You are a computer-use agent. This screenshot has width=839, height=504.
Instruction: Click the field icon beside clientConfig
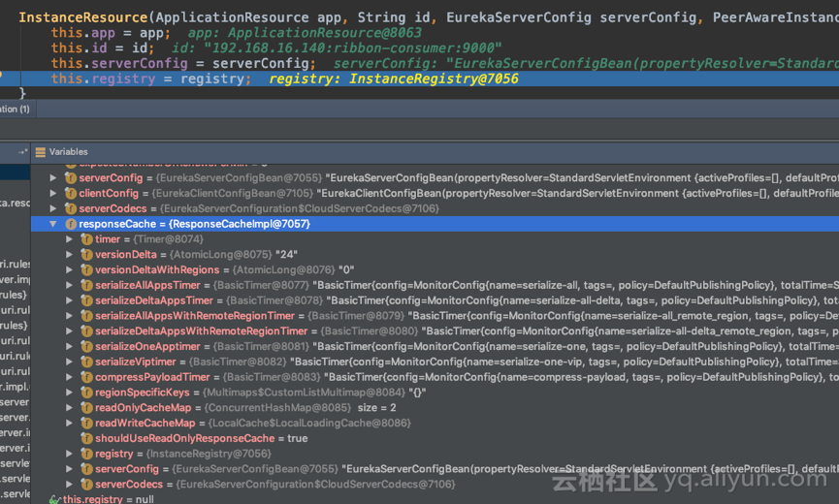pyautogui.click(x=71, y=193)
